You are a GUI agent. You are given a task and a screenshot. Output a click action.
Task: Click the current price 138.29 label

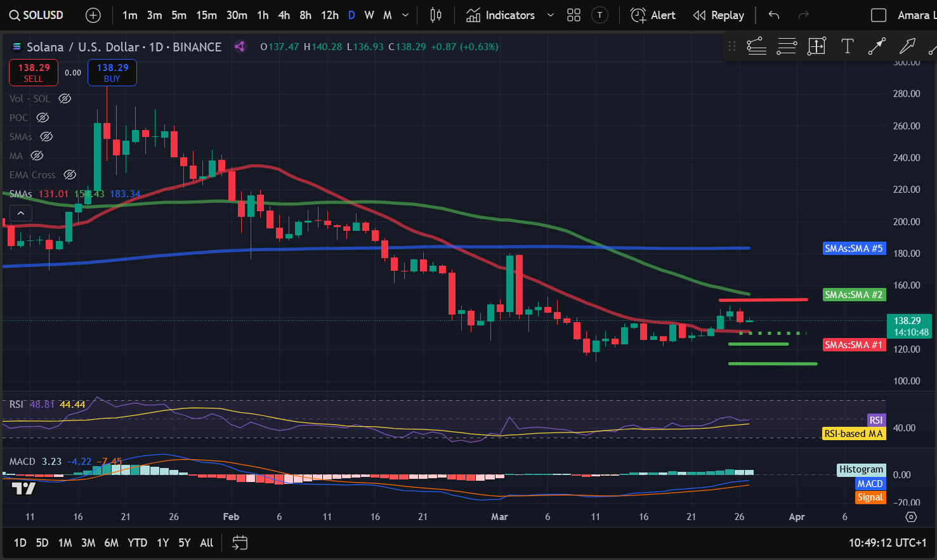[x=909, y=327]
